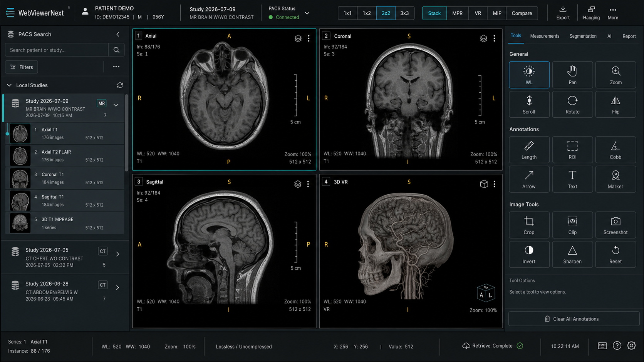Select the WL window-level tool
Screen dimensions: 644x362
click(529, 75)
